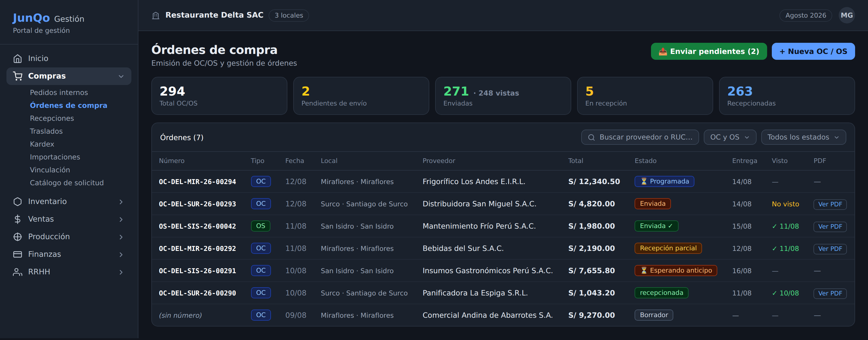Open Catálogo de solicitud
Screen dimensions: 868x340
pos(67,183)
